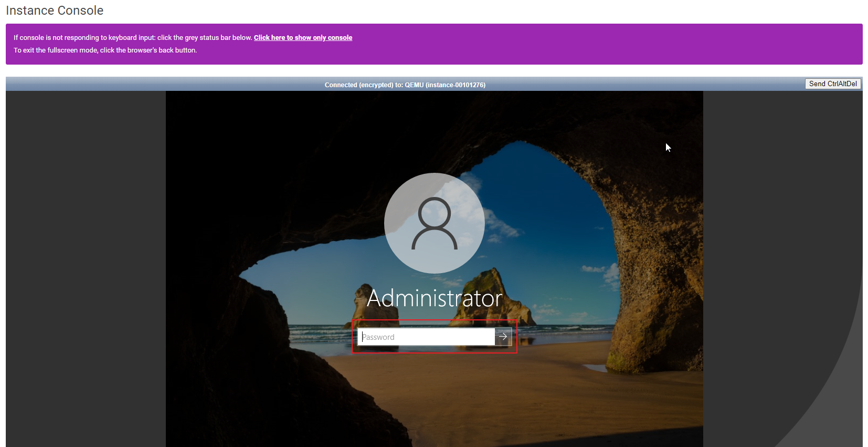Click the Instance Console heading

55,11
